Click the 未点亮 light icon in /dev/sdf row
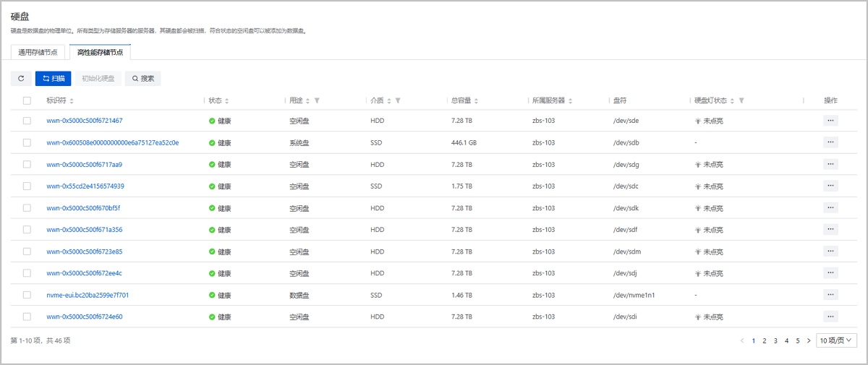Image resolution: width=868 pixels, height=365 pixels. pos(698,230)
